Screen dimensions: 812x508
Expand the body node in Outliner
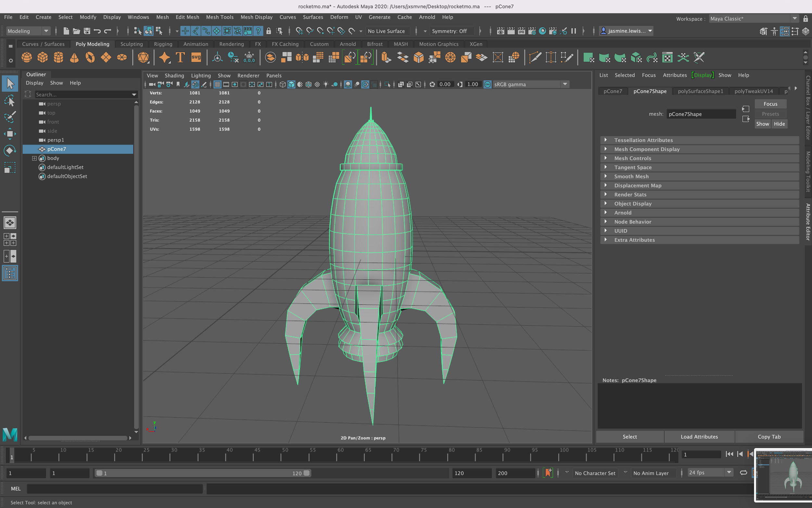point(34,158)
